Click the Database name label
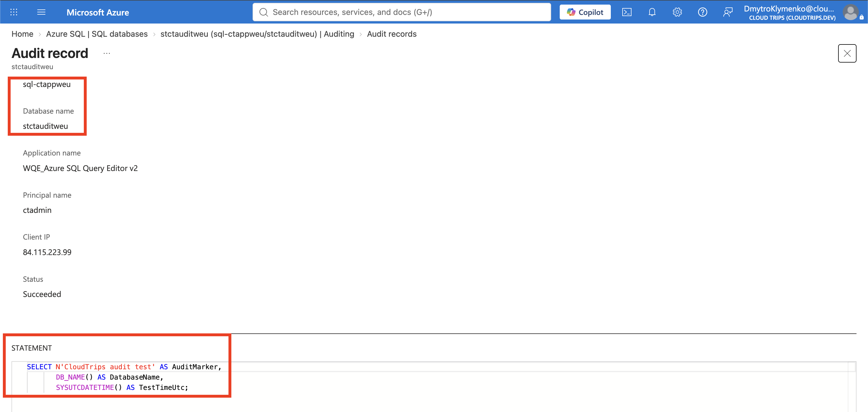This screenshot has height=412, width=868. [x=48, y=111]
